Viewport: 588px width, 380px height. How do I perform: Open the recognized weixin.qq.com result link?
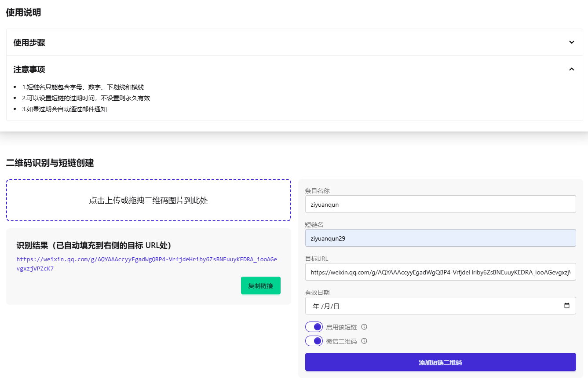146,263
